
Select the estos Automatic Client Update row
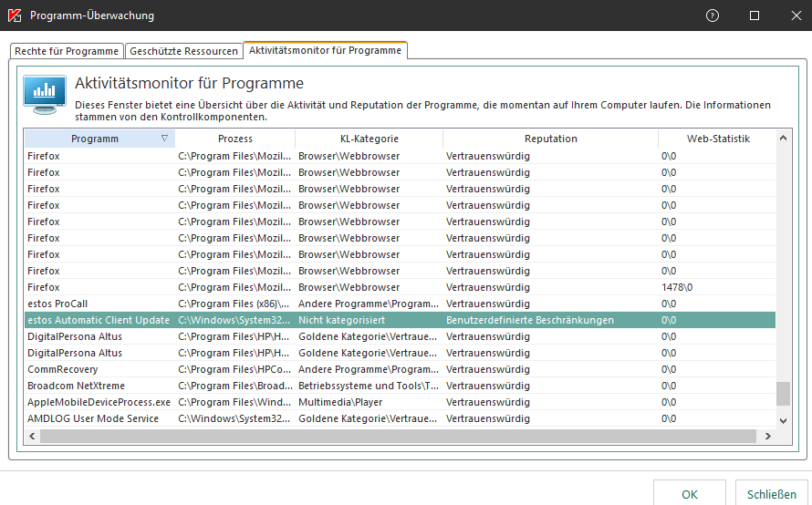[400, 320]
